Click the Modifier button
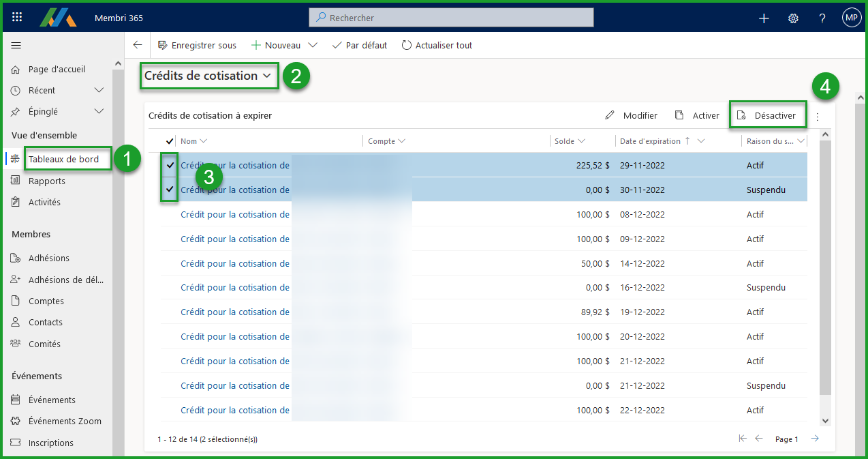This screenshot has height=459, width=868. click(632, 115)
